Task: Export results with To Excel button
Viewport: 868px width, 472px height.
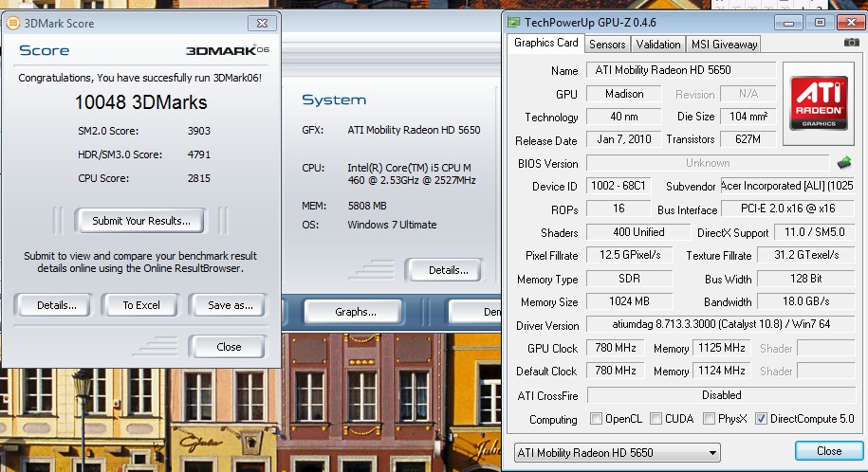Action: [141, 305]
